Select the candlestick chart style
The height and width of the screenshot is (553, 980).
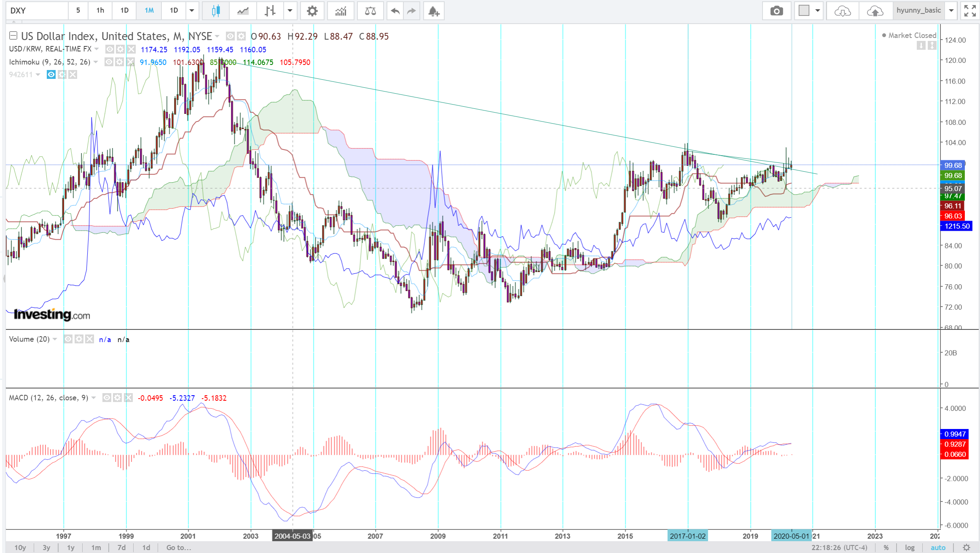click(215, 11)
